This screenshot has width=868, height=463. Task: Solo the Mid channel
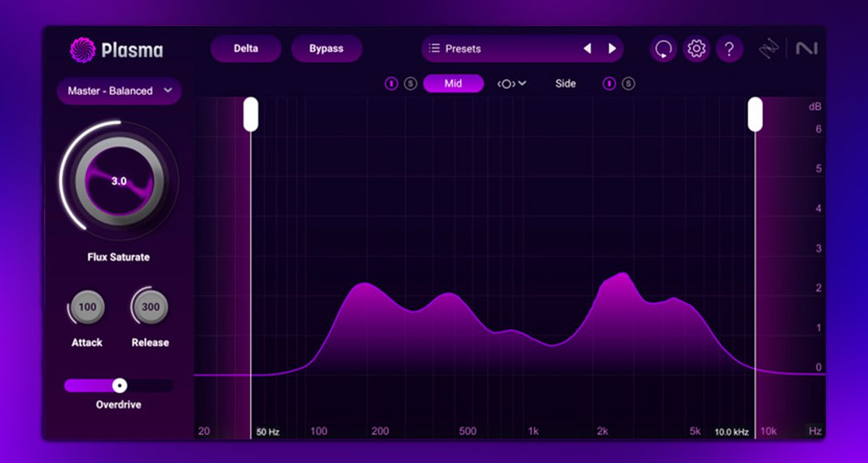410,84
